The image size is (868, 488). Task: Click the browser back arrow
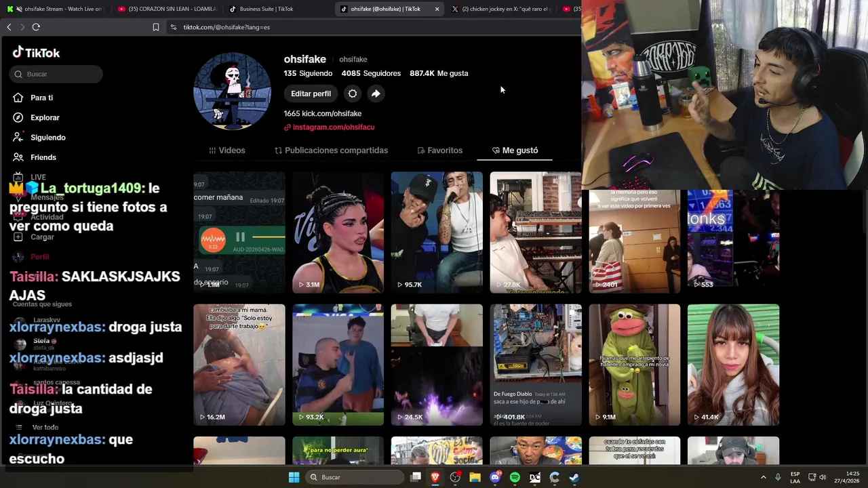9,27
